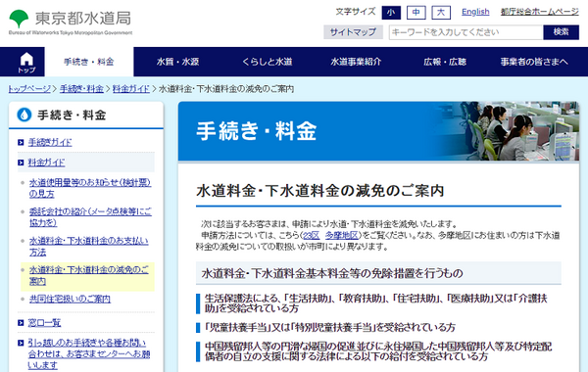Viewport: 588px width, 372px height.
Task: Open the 多摩地区 application method link
Action: (341, 235)
